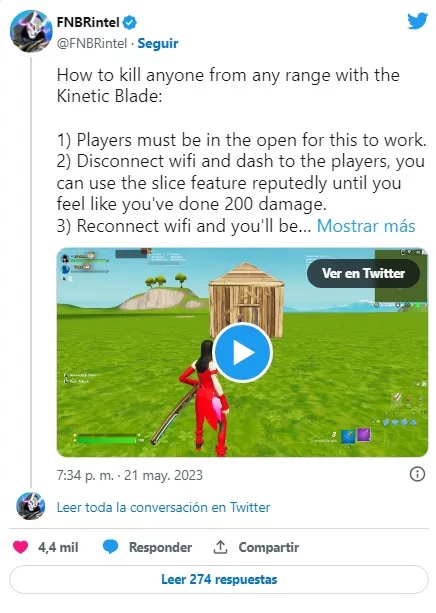Click the Compartir label

pyautogui.click(x=269, y=547)
